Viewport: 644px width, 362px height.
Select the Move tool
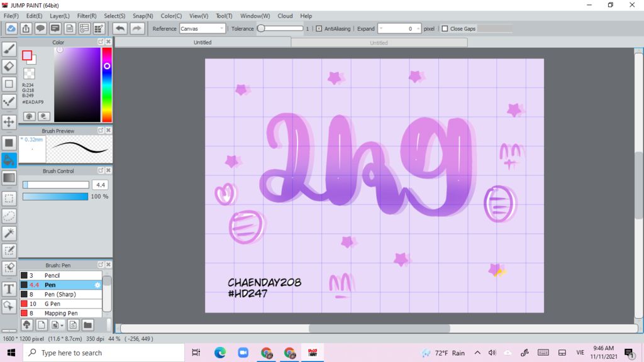pos(9,122)
